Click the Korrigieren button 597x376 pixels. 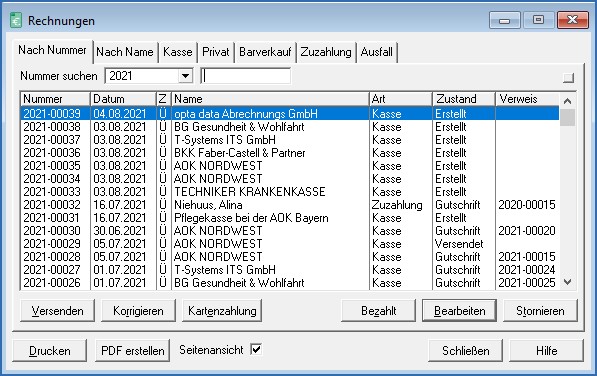pos(138,311)
